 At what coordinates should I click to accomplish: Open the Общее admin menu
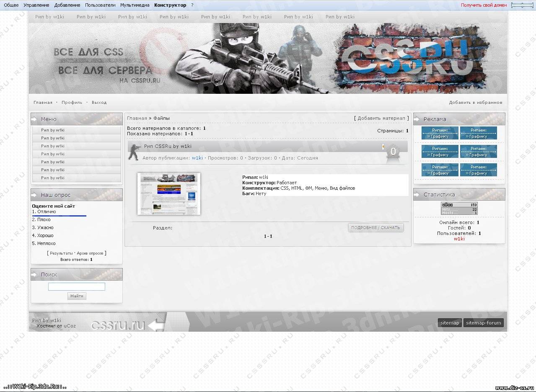(x=11, y=5)
